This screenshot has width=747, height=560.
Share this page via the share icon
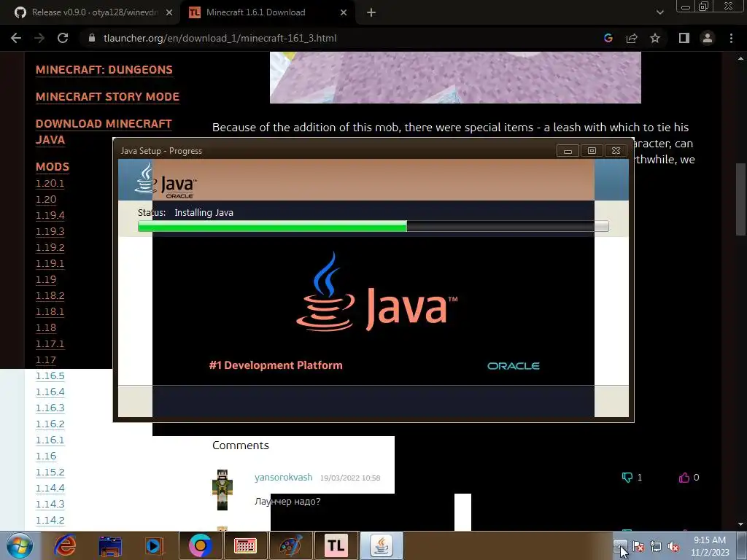click(632, 38)
